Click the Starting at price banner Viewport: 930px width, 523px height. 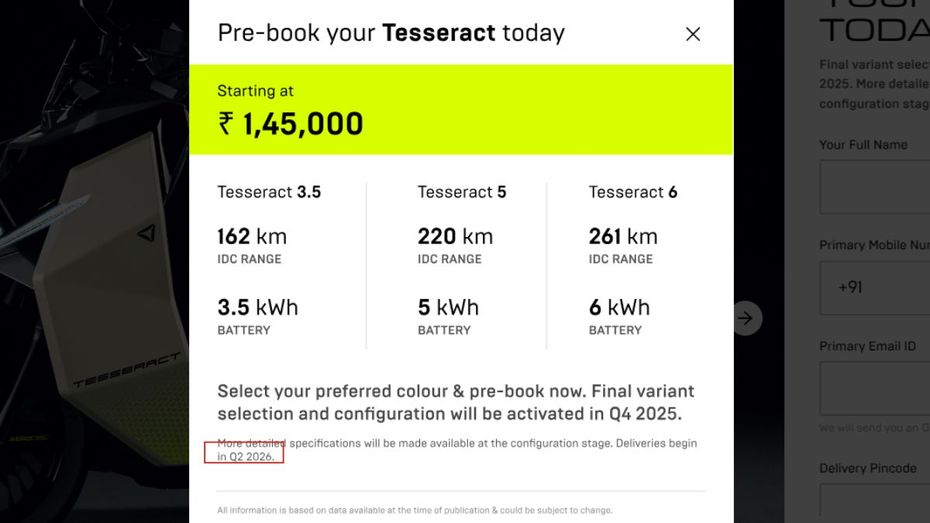pyautogui.click(x=461, y=110)
